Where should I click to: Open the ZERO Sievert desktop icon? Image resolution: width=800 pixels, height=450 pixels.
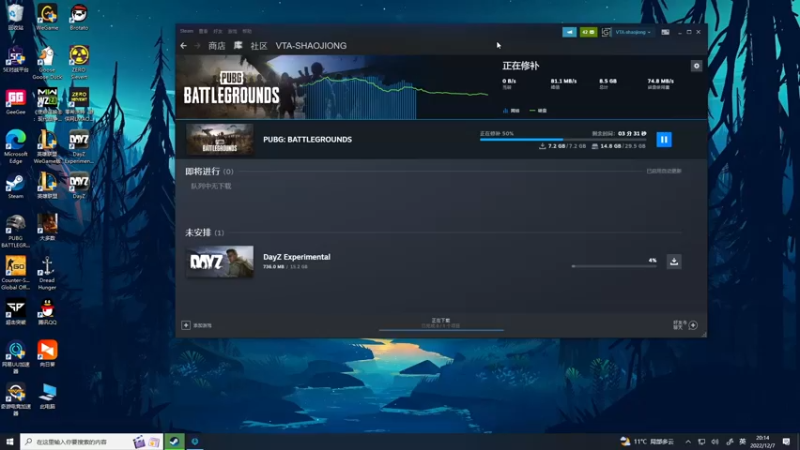(x=79, y=62)
